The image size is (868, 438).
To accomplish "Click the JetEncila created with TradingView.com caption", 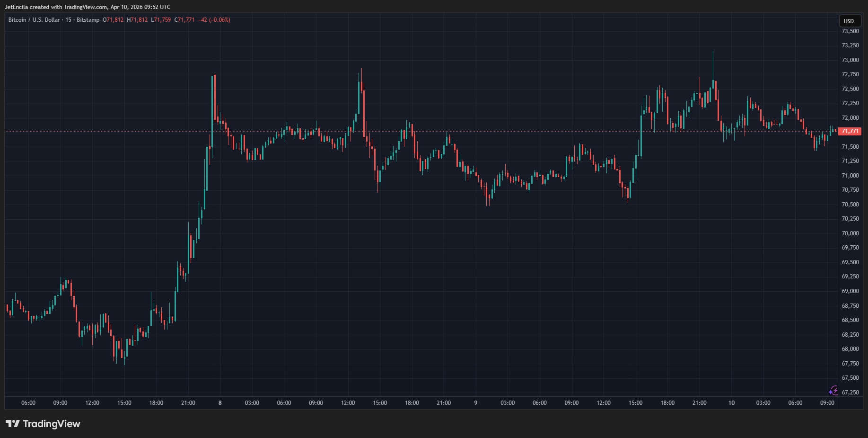I will [87, 7].
